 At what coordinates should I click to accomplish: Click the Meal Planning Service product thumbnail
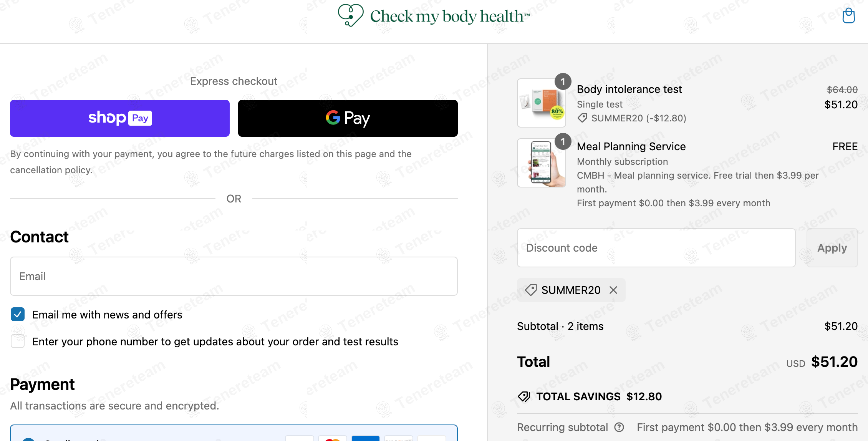541,163
